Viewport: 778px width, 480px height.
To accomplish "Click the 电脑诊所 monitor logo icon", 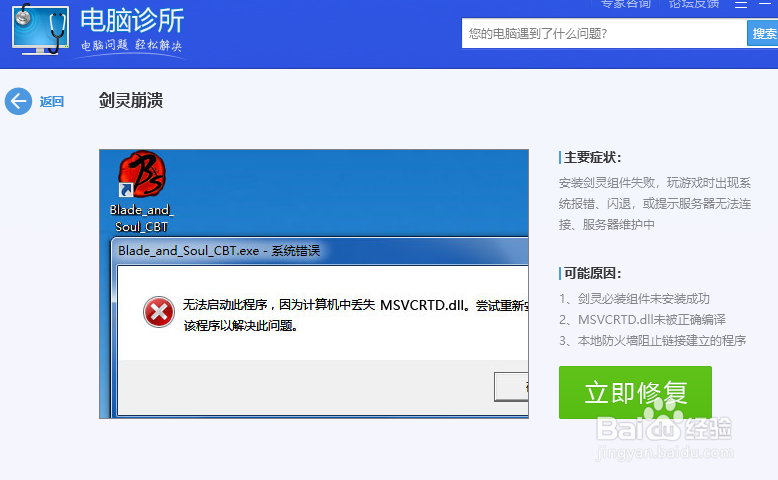I will pyautogui.click(x=40, y=29).
